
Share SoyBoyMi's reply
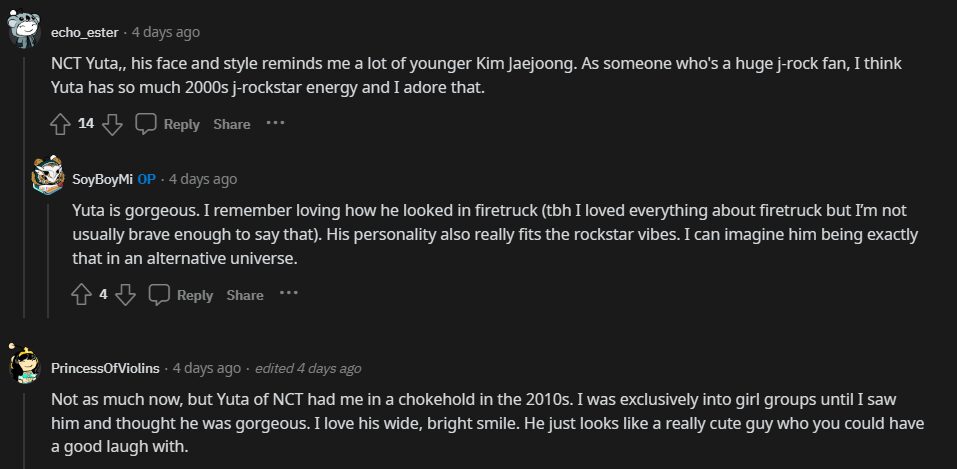(x=244, y=295)
